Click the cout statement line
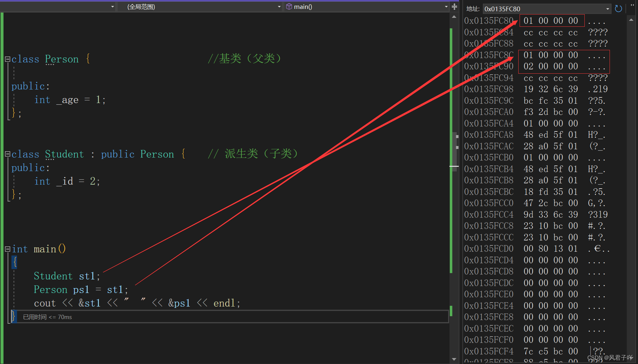Image resolution: width=638 pixels, height=364 pixels. (x=137, y=303)
